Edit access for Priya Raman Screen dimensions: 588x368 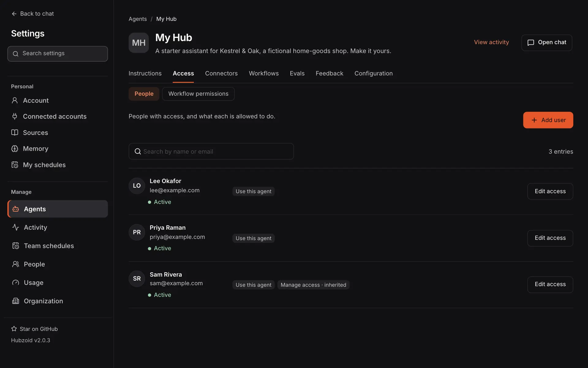tap(550, 238)
